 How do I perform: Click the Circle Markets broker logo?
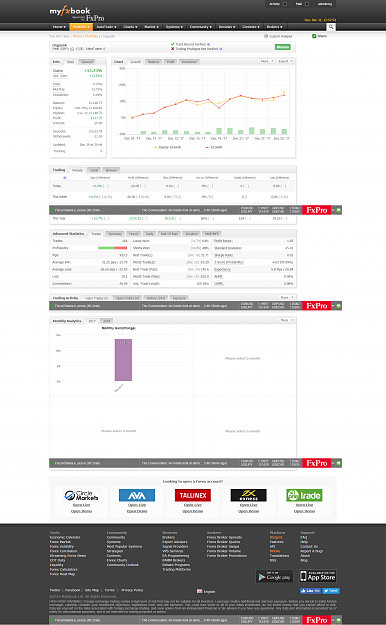(81, 495)
